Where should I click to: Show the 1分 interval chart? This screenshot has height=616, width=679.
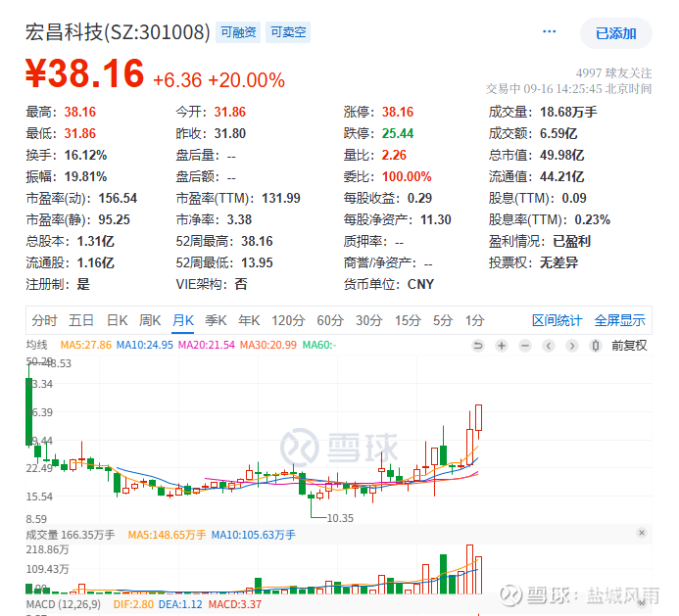click(474, 320)
